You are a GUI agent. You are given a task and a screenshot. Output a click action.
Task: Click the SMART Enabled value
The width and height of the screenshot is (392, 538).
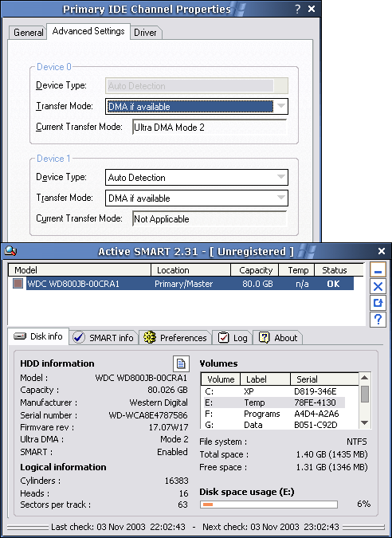coord(172,452)
